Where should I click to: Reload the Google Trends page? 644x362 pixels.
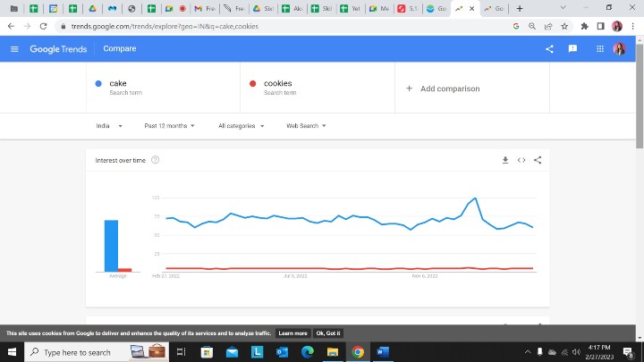pyautogui.click(x=43, y=26)
